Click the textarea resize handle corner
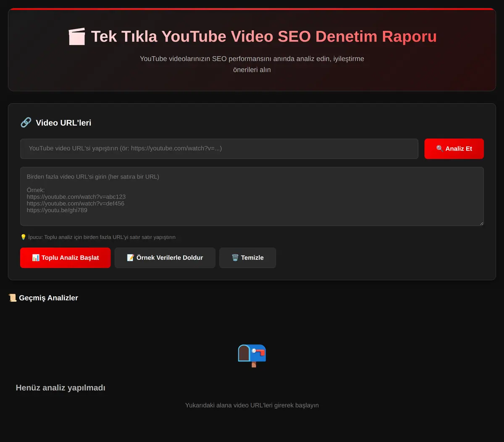 coord(481,223)
